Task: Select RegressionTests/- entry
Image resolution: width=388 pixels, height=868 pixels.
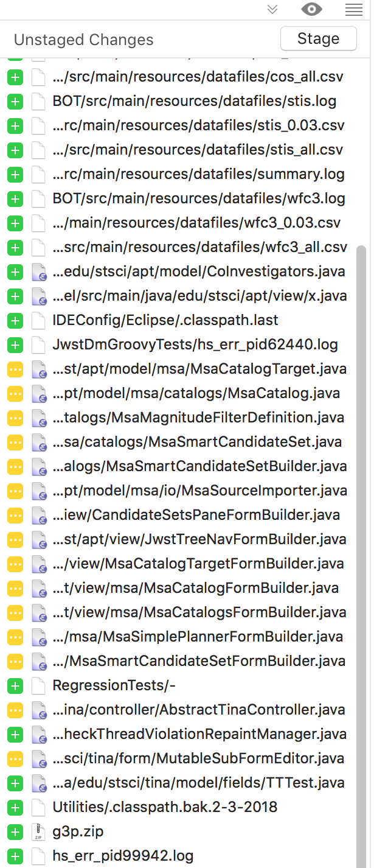Action: click(x=114, y=686)
